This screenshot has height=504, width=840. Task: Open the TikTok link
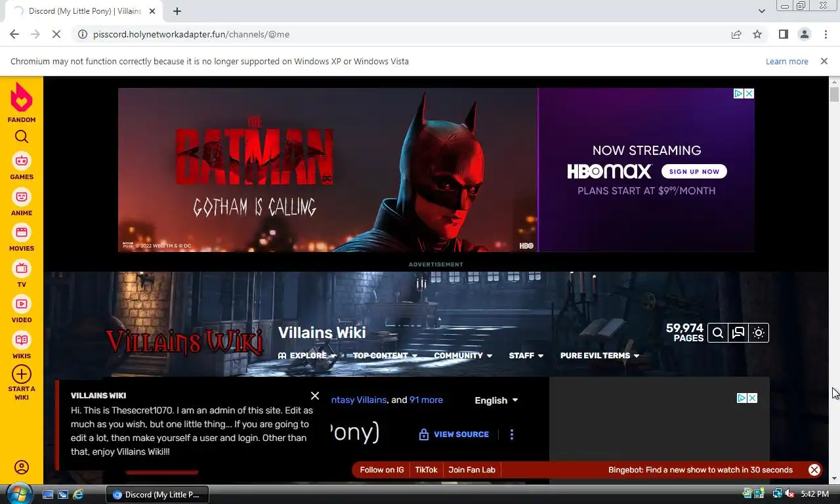coord(427,470)
